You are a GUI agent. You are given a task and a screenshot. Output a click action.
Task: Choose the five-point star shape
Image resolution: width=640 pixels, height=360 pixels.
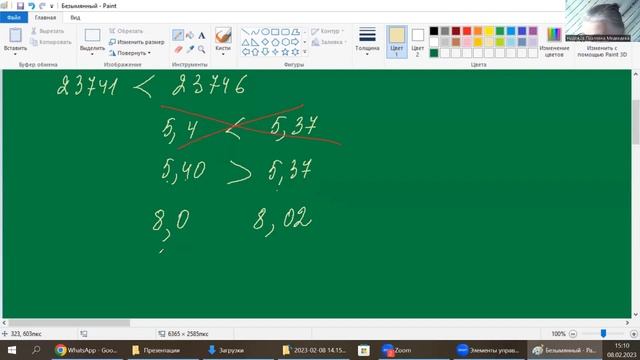click(x=285, y=52)
